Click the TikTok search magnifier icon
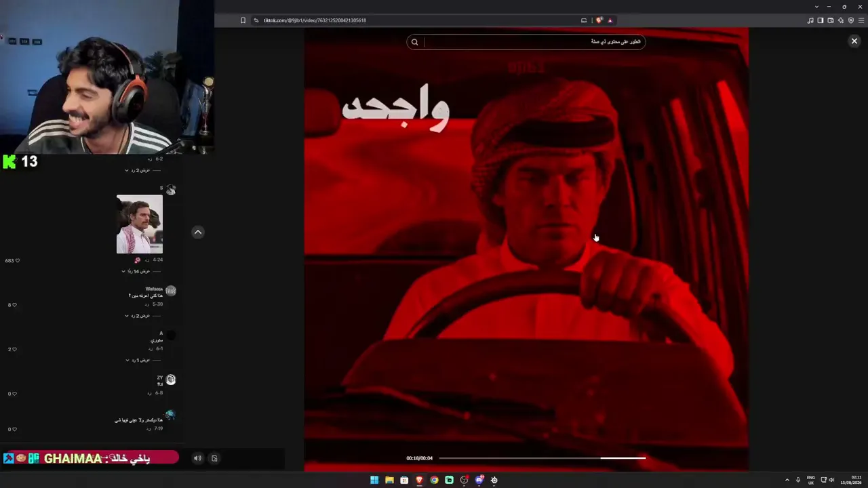The height and width of the screenshot is (488, 868). [x=414, y=42]
